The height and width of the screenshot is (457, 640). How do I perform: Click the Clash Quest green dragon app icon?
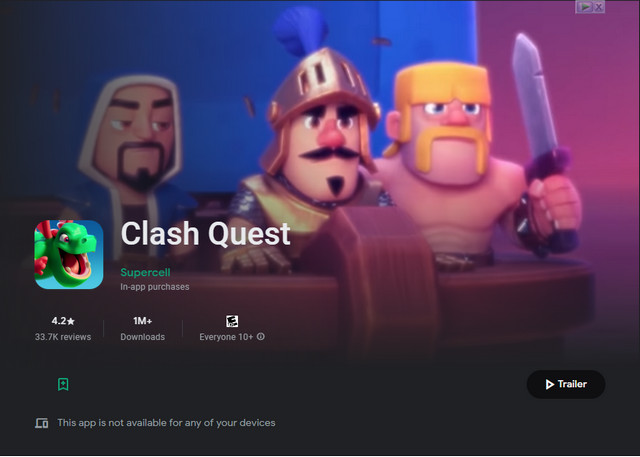(x=69, y=255)
